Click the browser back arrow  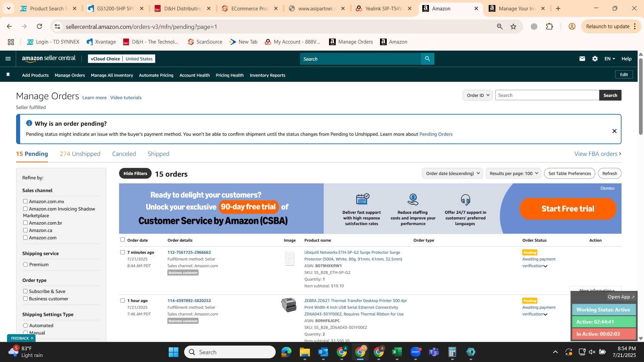click(9, 26)
